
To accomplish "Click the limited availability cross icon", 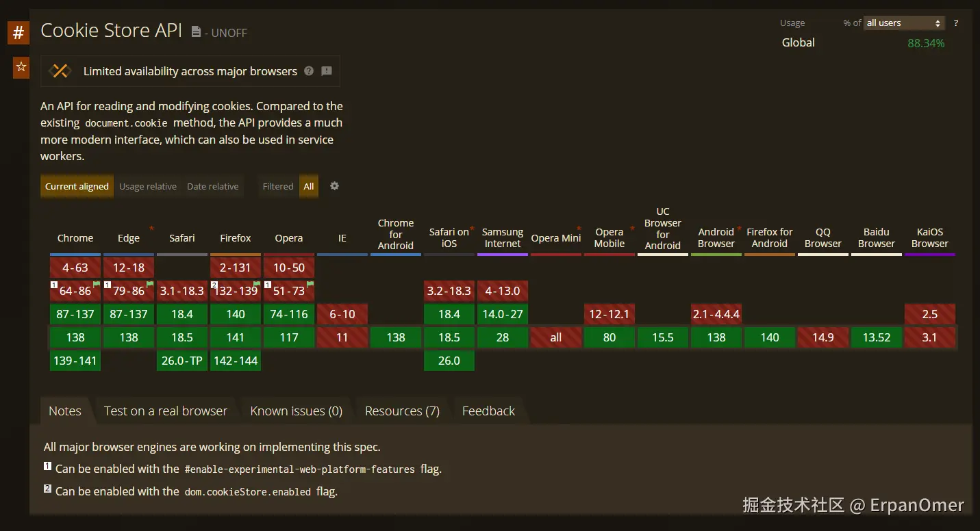I will pos(60,71).
